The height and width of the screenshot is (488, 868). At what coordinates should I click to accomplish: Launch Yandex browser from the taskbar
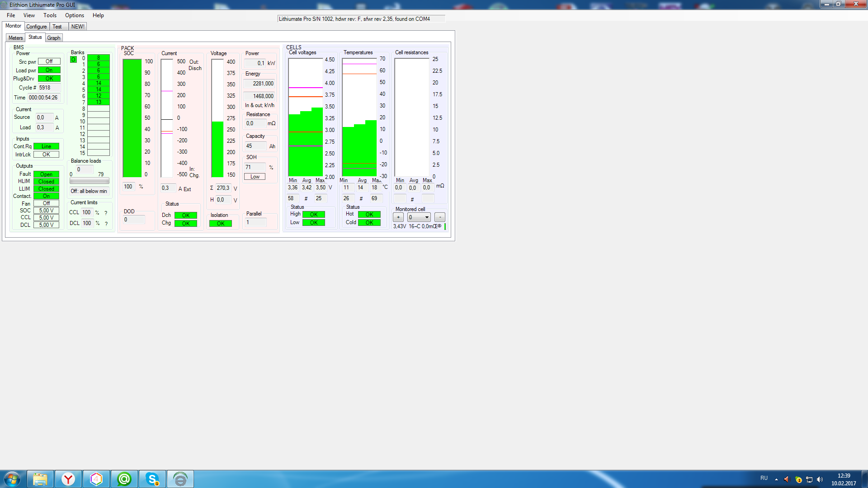pos(68,479)
